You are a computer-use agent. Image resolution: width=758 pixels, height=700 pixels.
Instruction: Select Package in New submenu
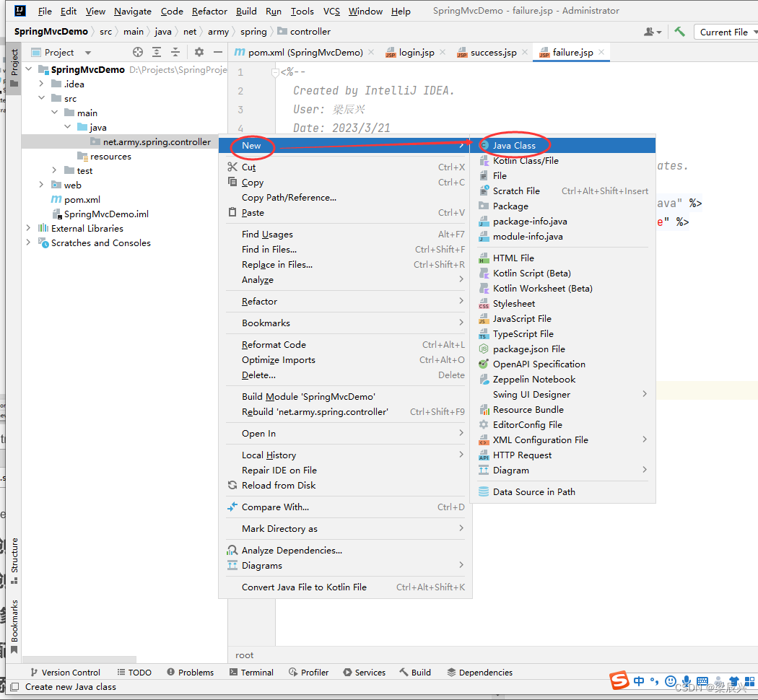point(562,206)
